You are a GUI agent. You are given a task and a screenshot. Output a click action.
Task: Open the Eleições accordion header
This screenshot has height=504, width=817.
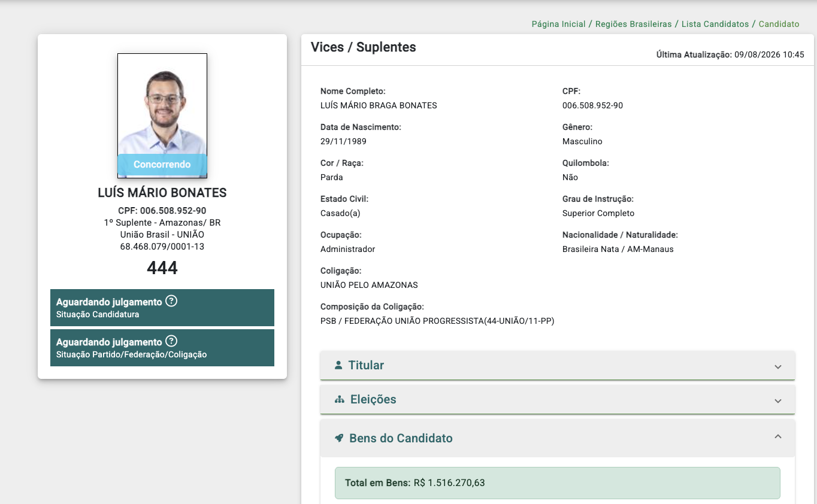point(557,399)
